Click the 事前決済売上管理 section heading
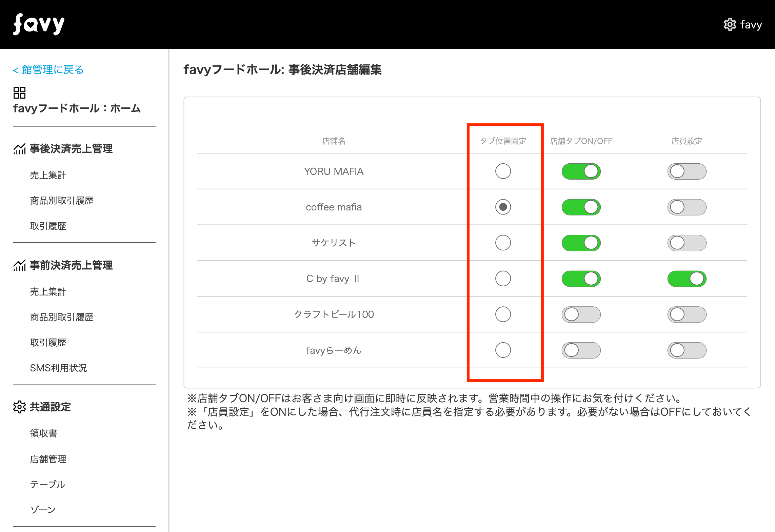Screen dimensions: 775x532 pos(71,265)
